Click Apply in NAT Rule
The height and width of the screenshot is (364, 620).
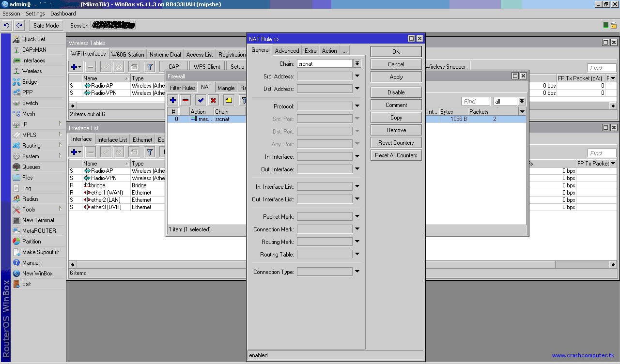click(396, 76)
